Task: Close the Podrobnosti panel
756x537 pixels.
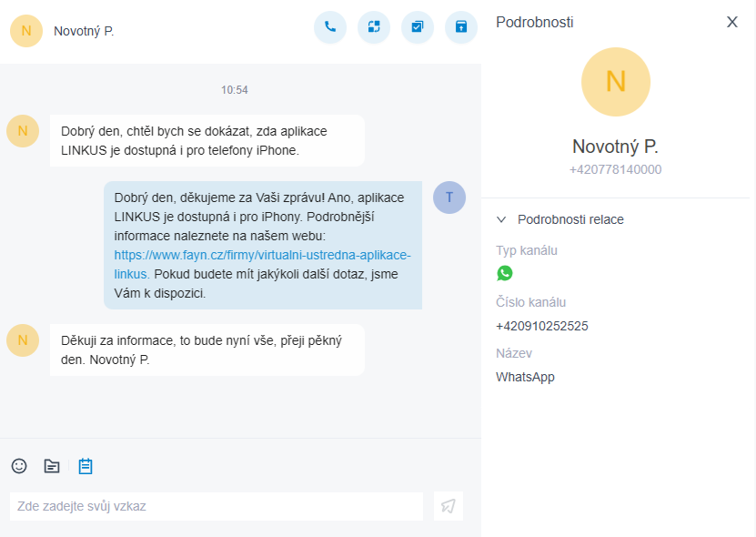Action: [x=732, y=22]
